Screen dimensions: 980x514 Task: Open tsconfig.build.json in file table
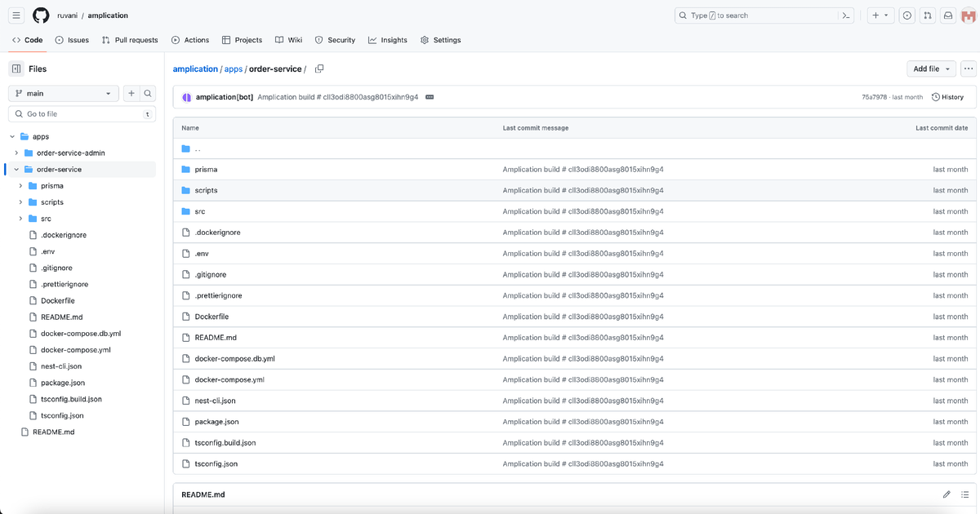[225, 443]
